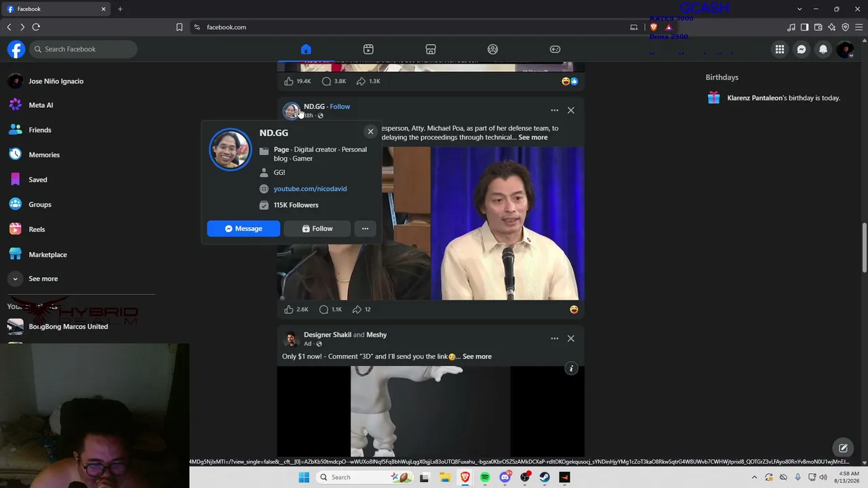
Task: Expand See more on Designer Shakil ad
Action: [x=477, y=357]
